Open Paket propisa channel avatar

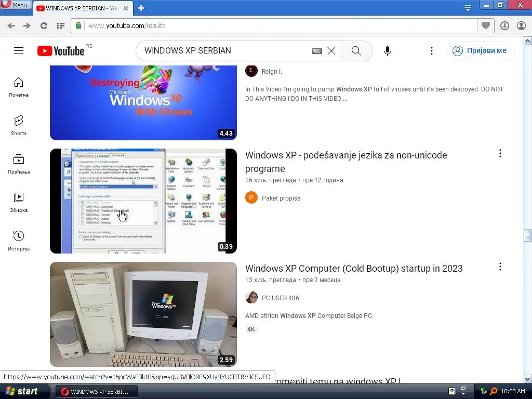[251, 198]
